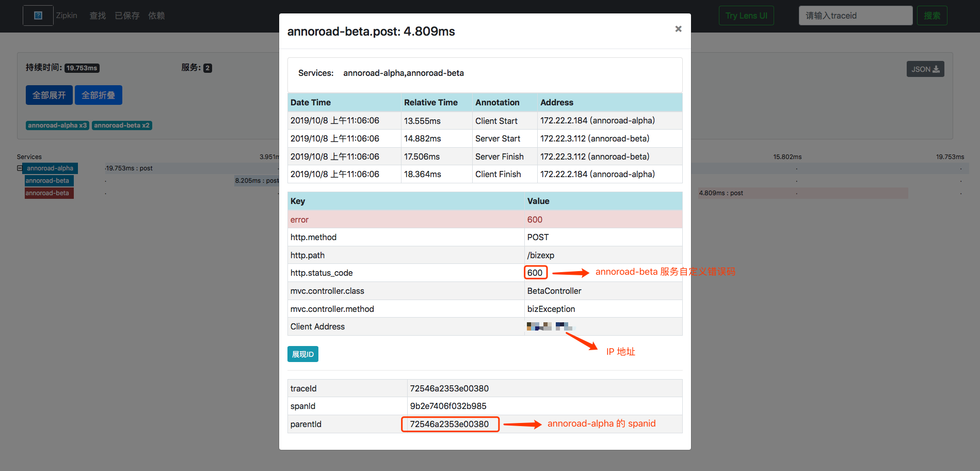The width and height of the screenshot is (980, 471).
Task: Download trace as JSON
Action: tap(925, 69)
